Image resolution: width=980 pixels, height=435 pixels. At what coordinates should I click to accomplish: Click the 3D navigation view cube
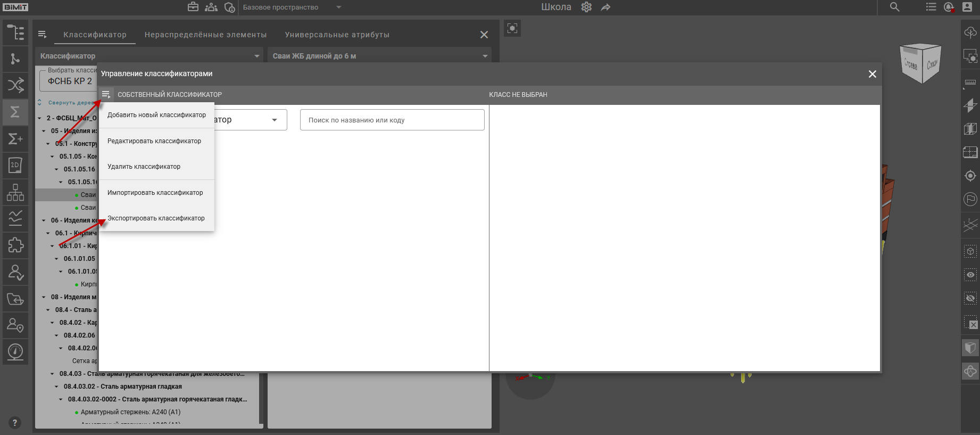[x=920, y=63]
